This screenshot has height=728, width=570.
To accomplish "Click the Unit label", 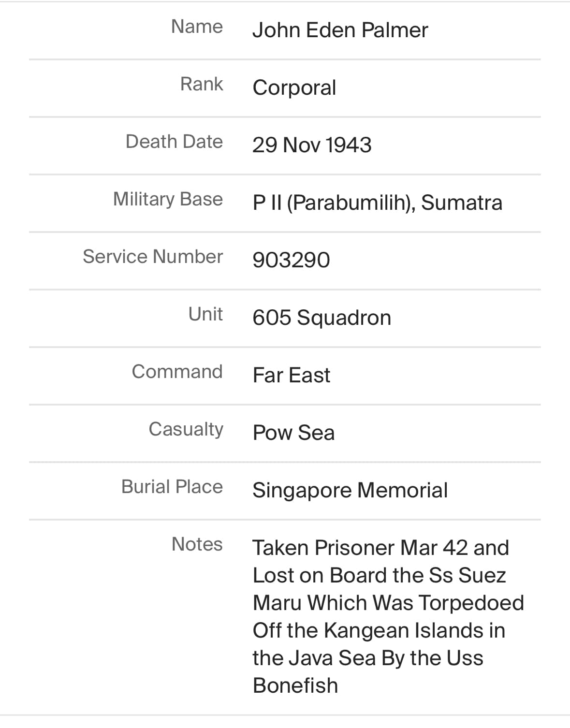I will tap(205, 314).
